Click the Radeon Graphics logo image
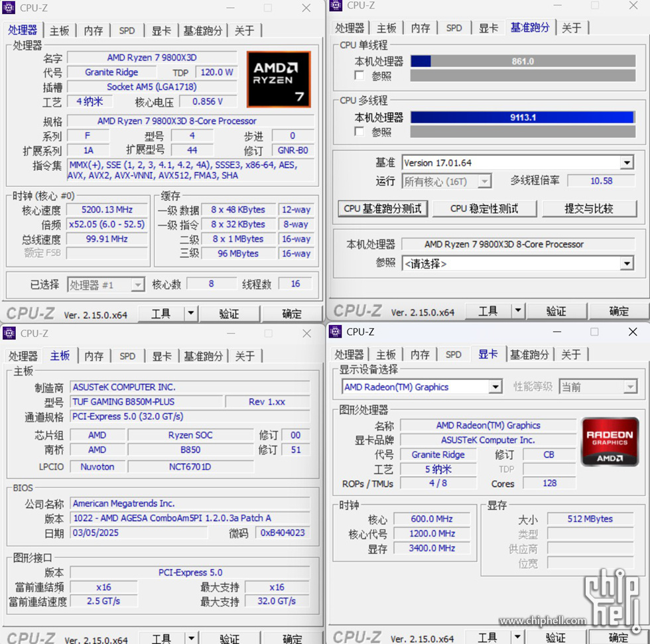 [610, 442]
